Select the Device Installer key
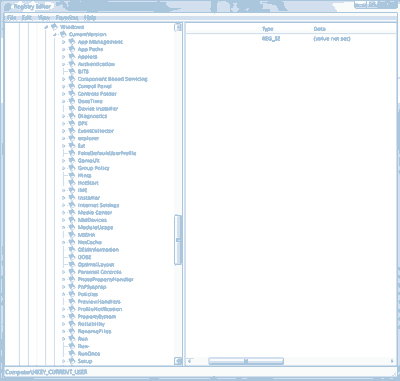 pyautogui.click(x=98, y=109)
